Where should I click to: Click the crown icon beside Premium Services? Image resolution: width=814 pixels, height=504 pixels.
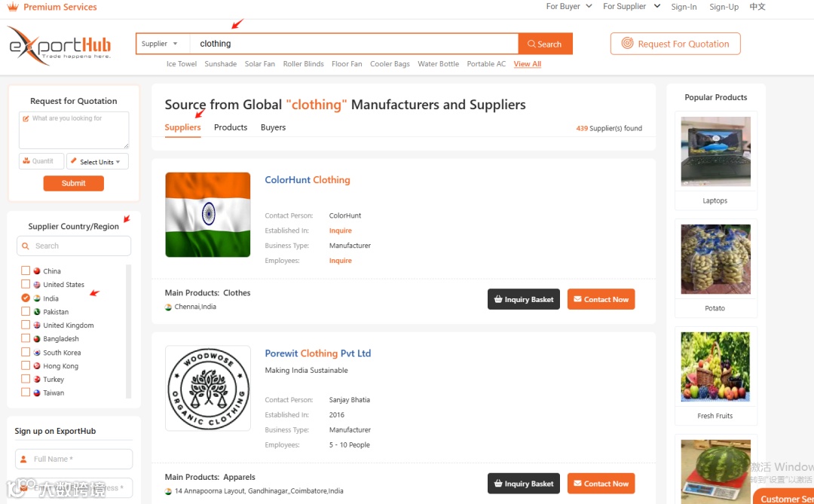click(13, 7)
